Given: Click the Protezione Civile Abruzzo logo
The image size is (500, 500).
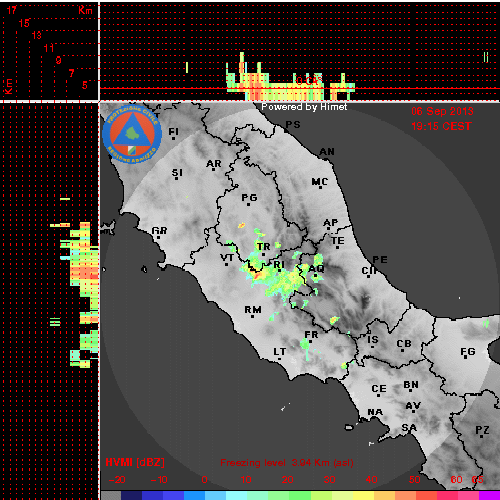Looking at the screenshot, I should coord(132,134).
